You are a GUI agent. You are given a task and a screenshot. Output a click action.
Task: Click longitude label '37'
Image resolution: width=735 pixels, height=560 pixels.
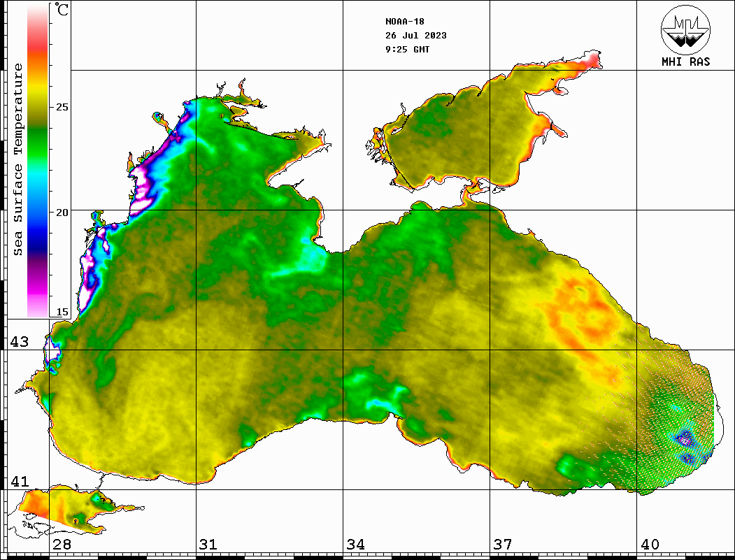[x=503, y=545]
